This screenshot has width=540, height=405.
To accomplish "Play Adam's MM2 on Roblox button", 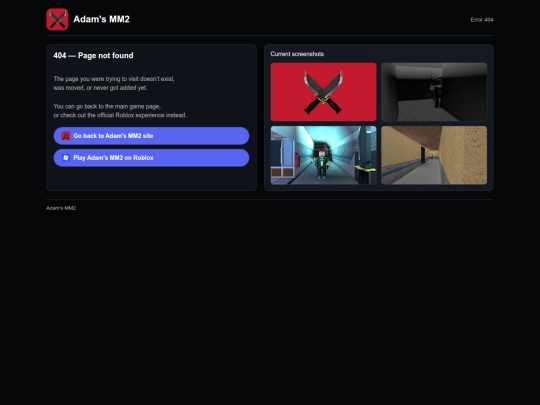I will point(151,158).
